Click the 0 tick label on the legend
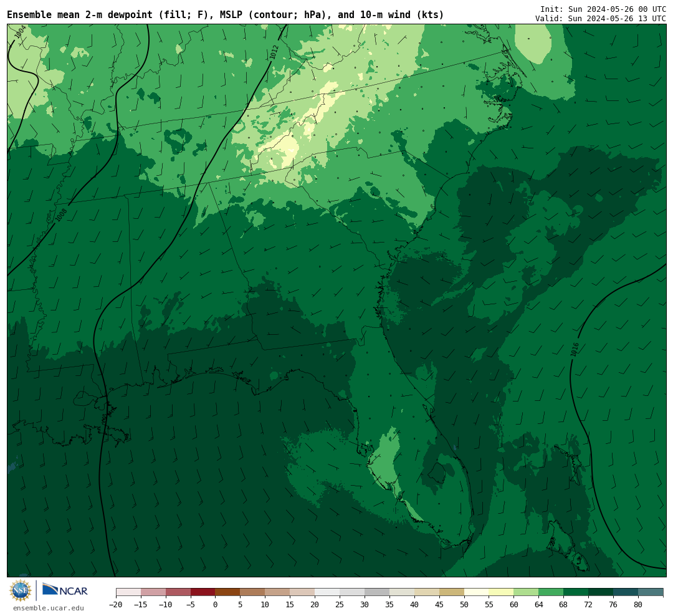The height and width of the screenshot is (616, 673). [x=216, y=604]
